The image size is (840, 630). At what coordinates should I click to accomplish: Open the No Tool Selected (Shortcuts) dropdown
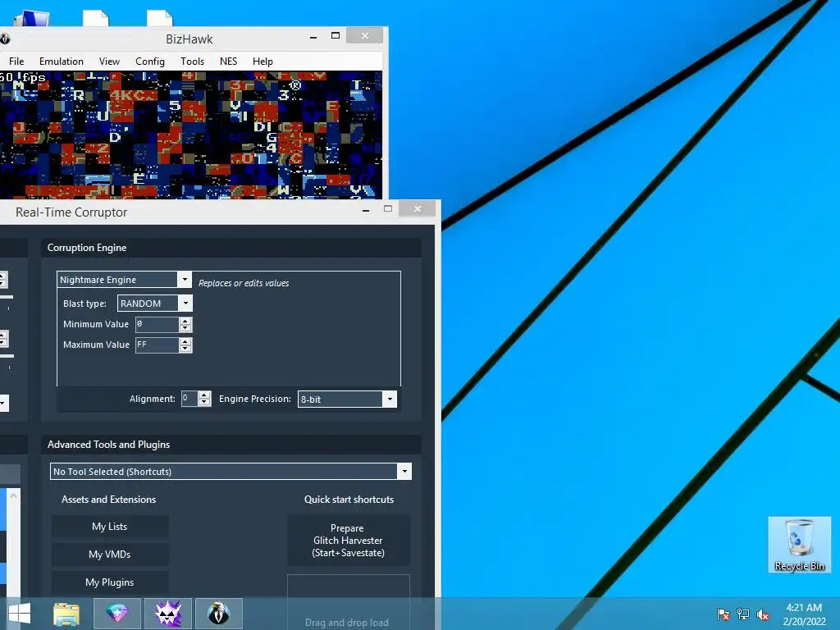(x=404, y=472)
